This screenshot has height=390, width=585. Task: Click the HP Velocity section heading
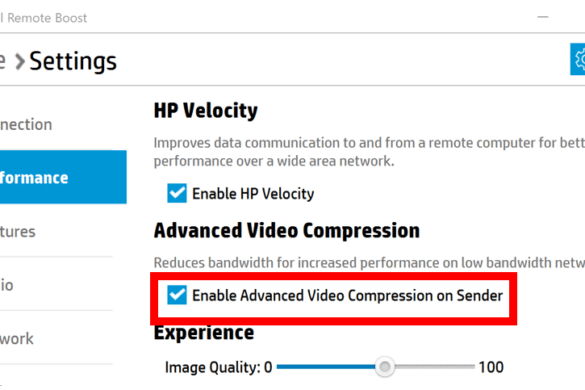(206, 111)
